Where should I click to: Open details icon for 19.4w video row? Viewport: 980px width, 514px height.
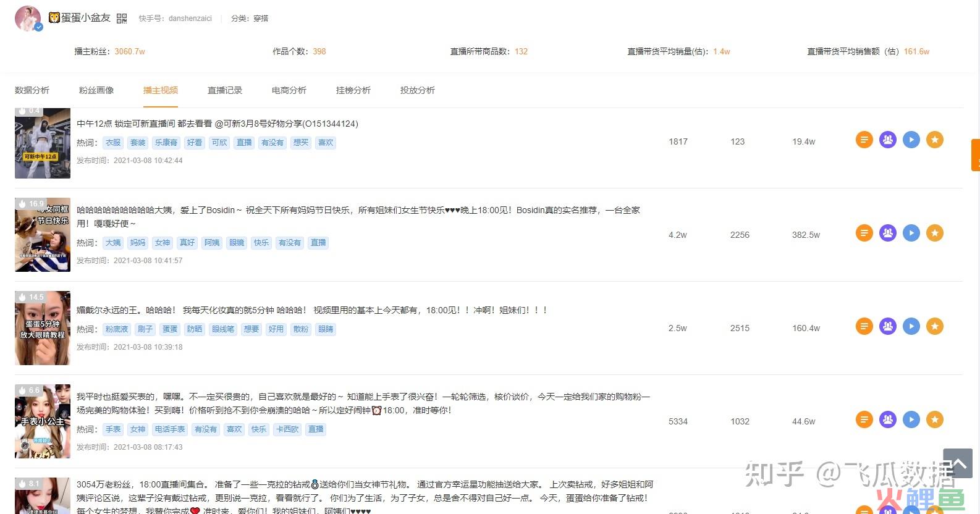click(864, 140)
